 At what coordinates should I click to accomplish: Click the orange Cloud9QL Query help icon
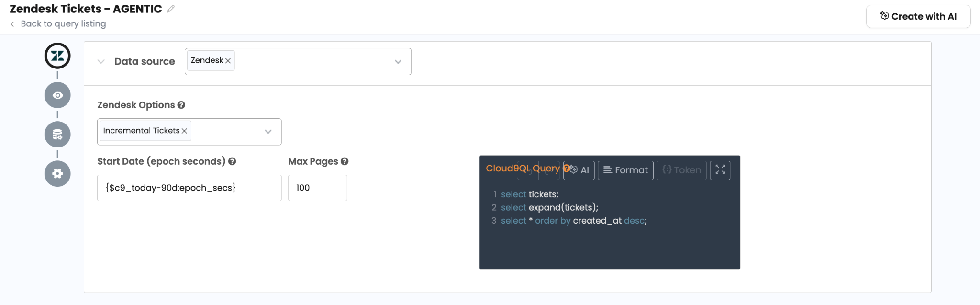[x=566, y=169]
